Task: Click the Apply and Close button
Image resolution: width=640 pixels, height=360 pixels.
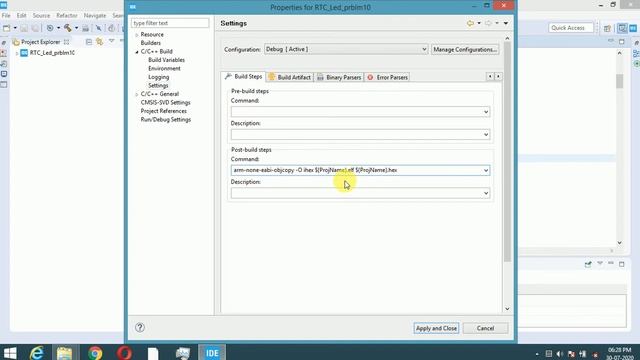Action: (436, 328)
